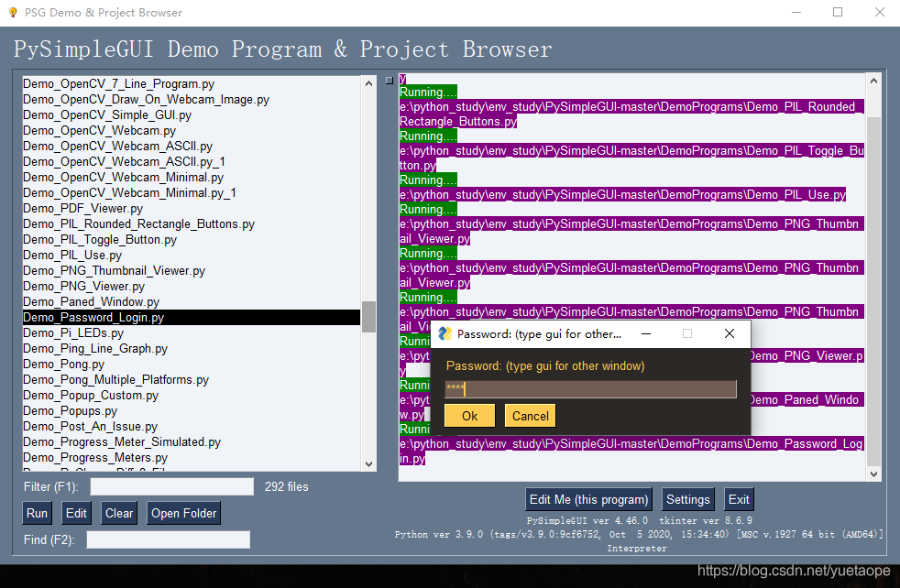This screenshot has height=588, width=900.
Task: Open the Settings button
Action: (x=687, y=500)
